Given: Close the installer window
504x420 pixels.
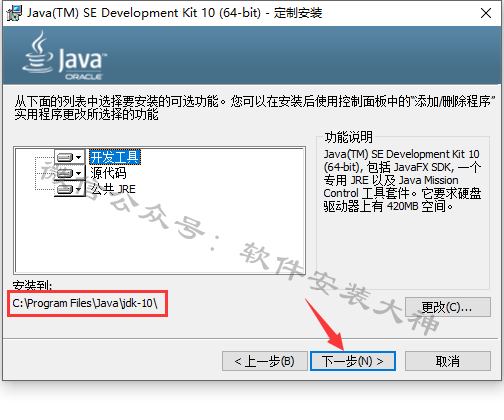Looking at the screenshot, I should [x=486, y=13].
